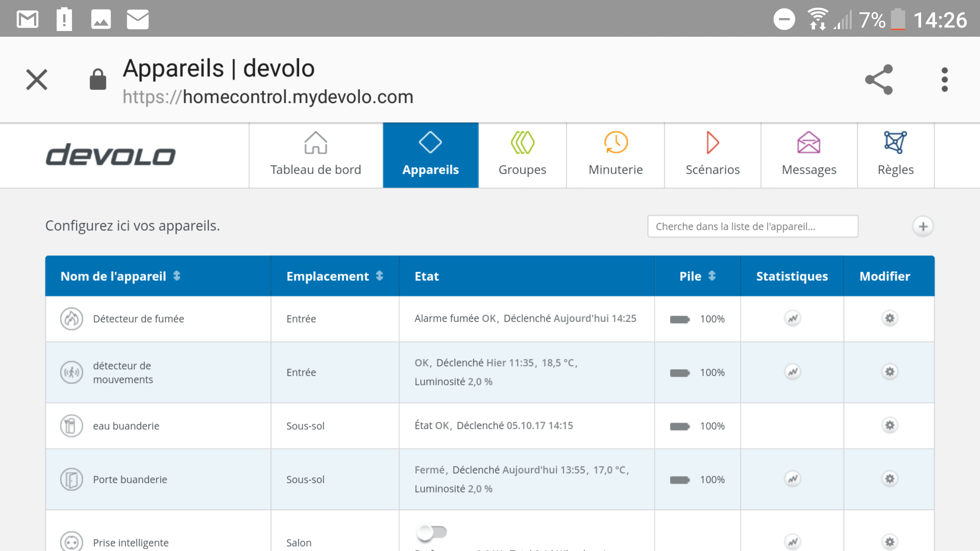The width and height of the screenshot is (980, 551).
Task: Click the Statistiques column header
Action: click(792, 276)
